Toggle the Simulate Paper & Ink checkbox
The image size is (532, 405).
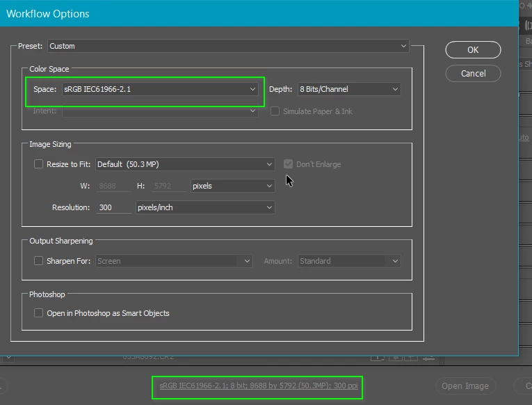(275, 111)
